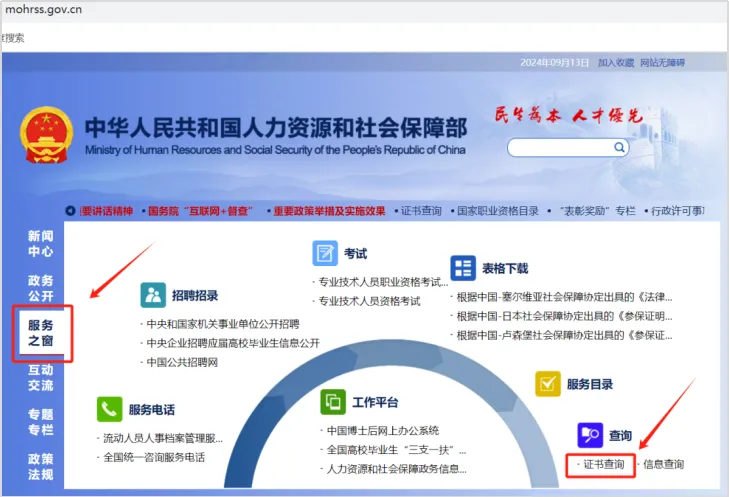729x497 pixels.
Task: Click 加入收藏 link
Action: click(616, 62)
